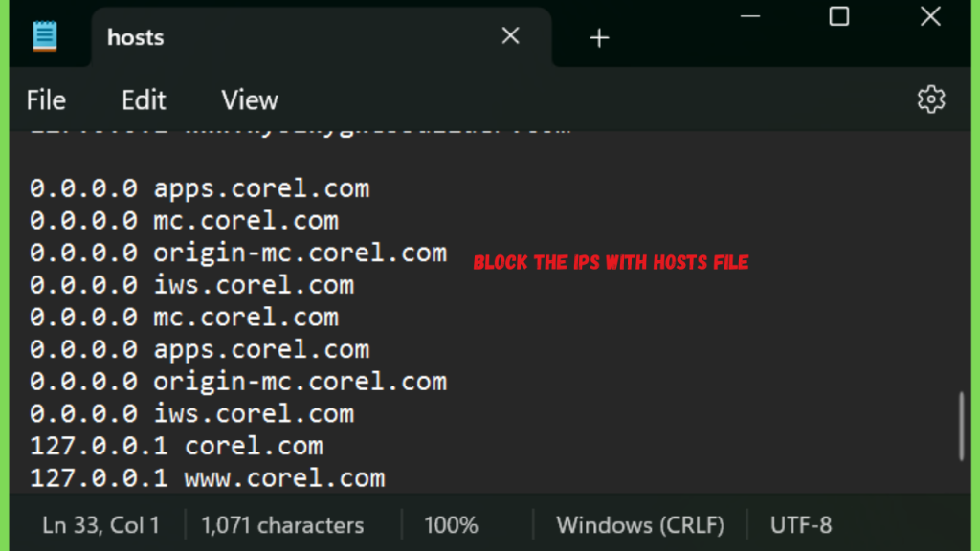Close the Notepad window

point(930,16)
